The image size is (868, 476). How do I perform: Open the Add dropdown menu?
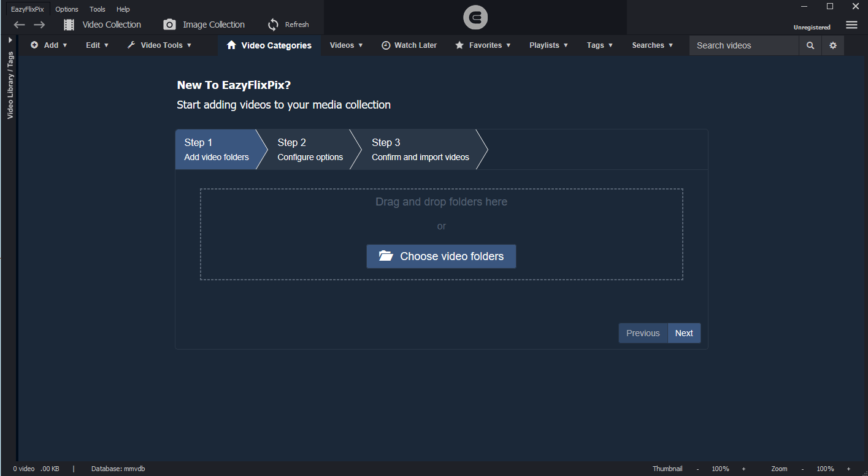pyautogui.click(x=49, y=45)
